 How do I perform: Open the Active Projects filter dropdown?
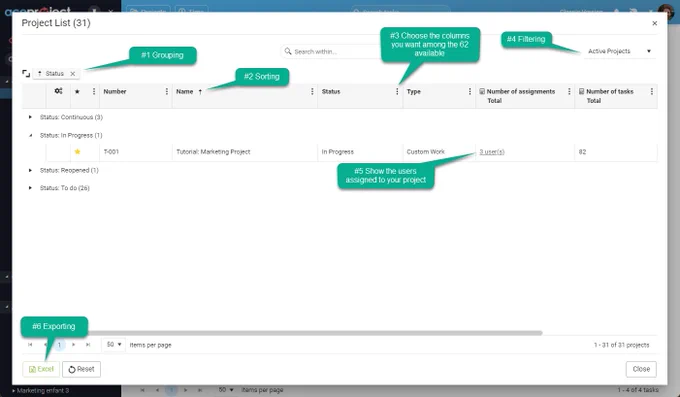(x=619, y=51)
